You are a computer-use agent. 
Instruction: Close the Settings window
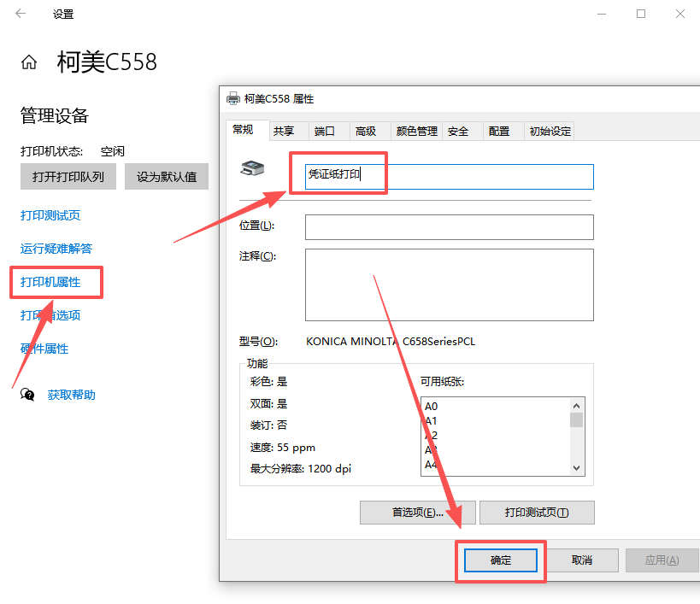[x=680, y=14]
